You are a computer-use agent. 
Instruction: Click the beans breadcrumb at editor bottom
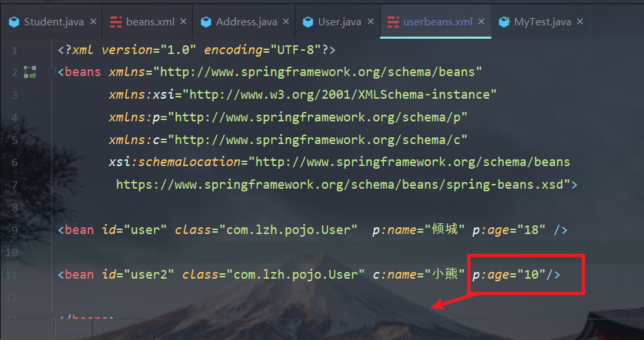(74, 329)
